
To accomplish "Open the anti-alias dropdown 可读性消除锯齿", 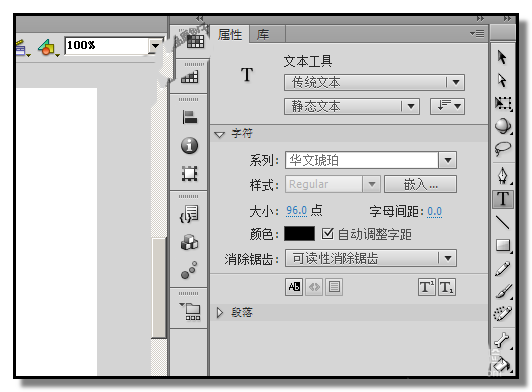I will point(371,259).
